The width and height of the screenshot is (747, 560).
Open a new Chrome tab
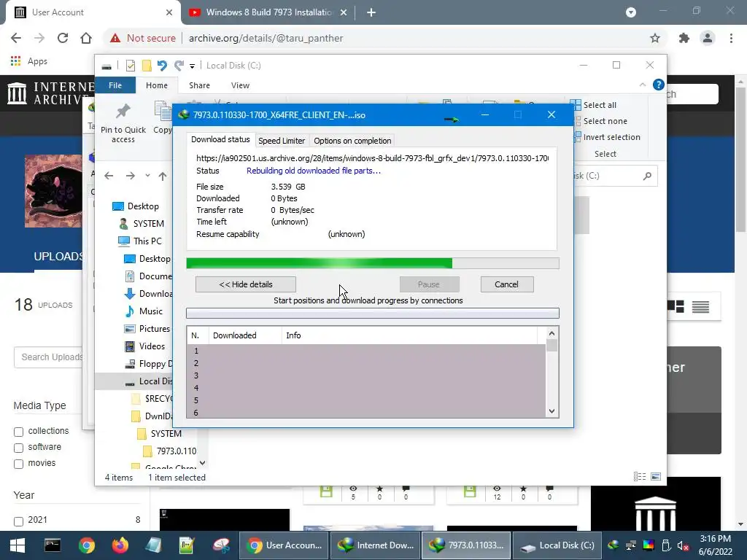pos(371,12)
